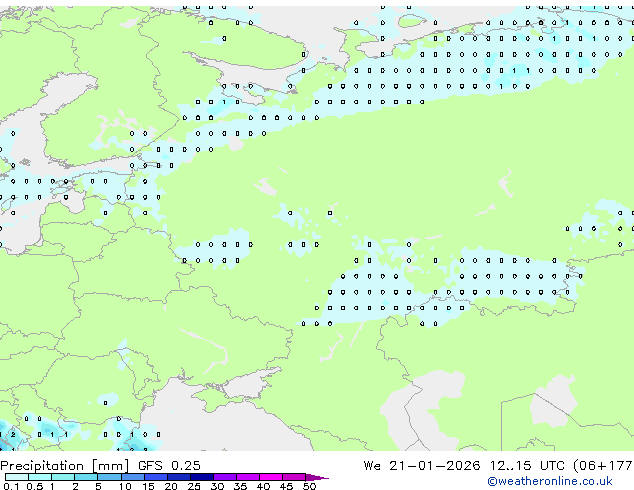Click the "12..15 UTC" time label

(x=527, y=466)
